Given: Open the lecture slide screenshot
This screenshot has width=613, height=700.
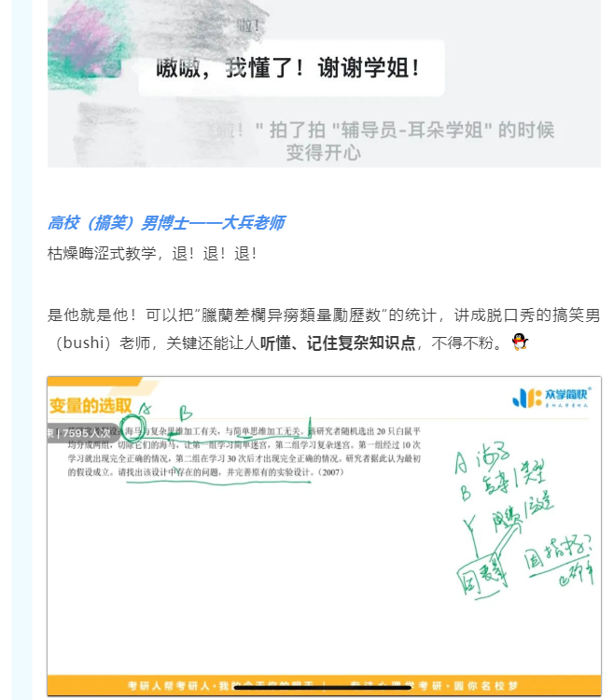Looking at the screenshot, I should pos(324,536).
